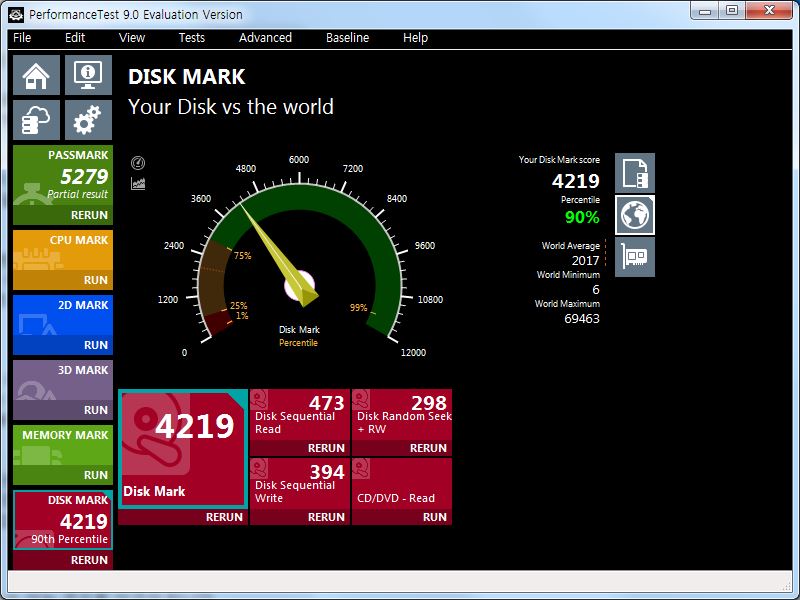Run the 2D Mark test
This screenshot has height=600, width=800.
96,345
